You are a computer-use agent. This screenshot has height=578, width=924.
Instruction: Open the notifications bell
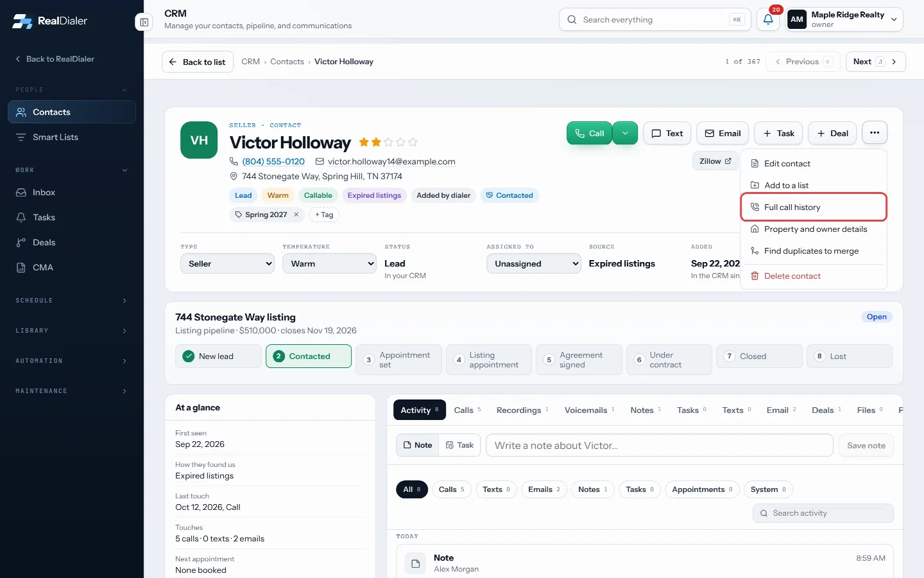(x=768, y=19)
